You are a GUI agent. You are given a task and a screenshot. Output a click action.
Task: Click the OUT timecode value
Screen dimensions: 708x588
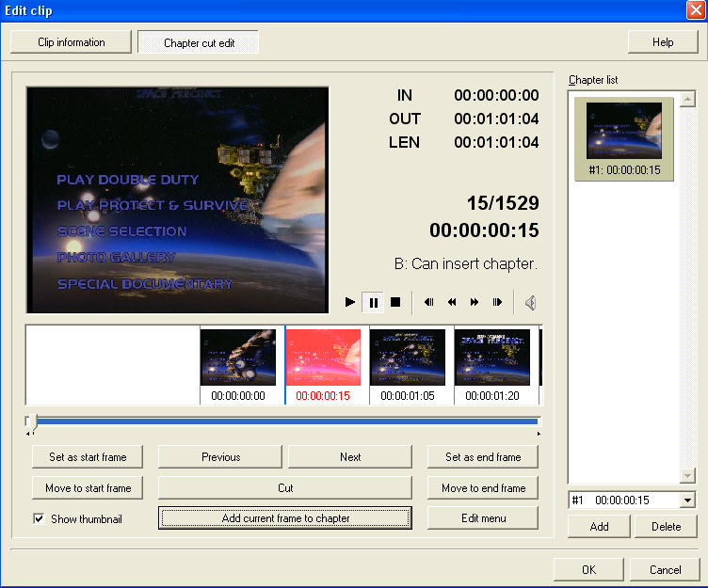point(496,119)
